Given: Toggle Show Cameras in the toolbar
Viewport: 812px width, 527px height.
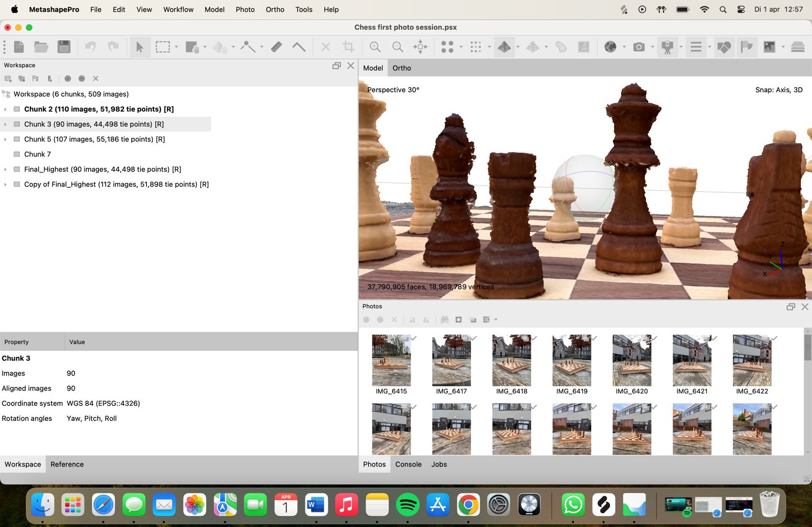Looking at the screenshot, I should click(667, 47).
